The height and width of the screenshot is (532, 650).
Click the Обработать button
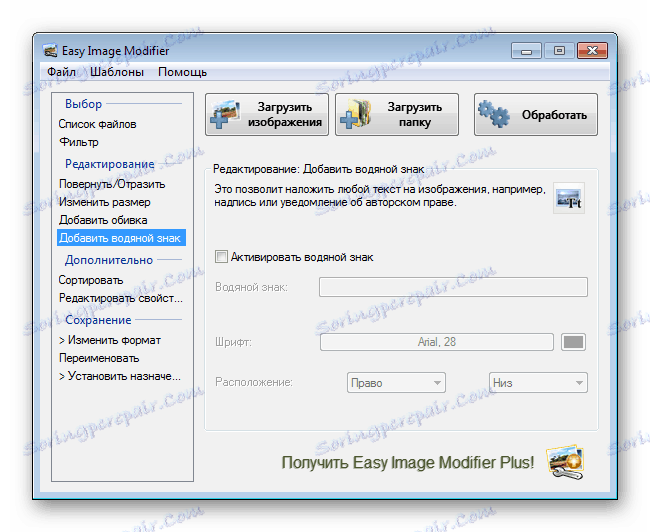click(x=536, y=114)
